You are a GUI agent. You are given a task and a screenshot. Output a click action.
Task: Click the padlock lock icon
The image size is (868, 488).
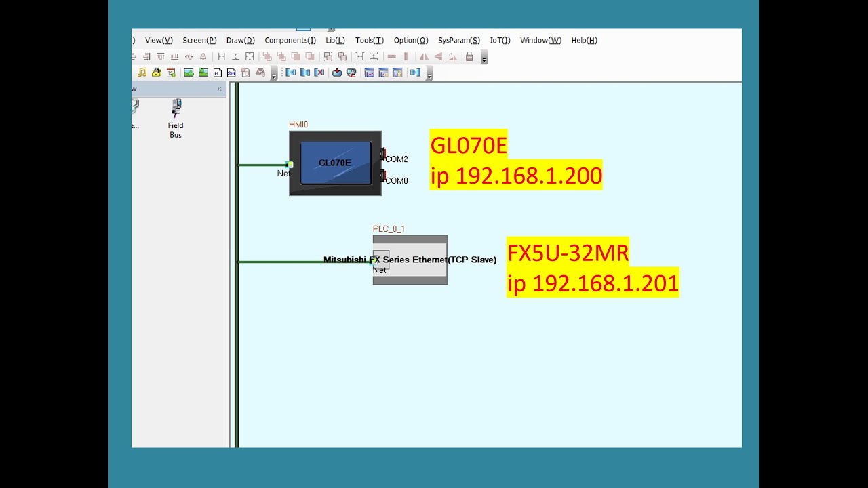point(469,57)
